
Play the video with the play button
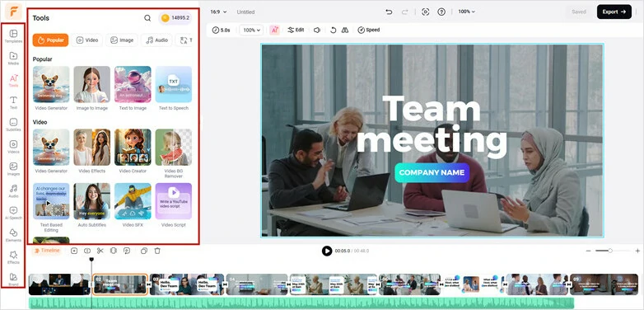[327, 251]
